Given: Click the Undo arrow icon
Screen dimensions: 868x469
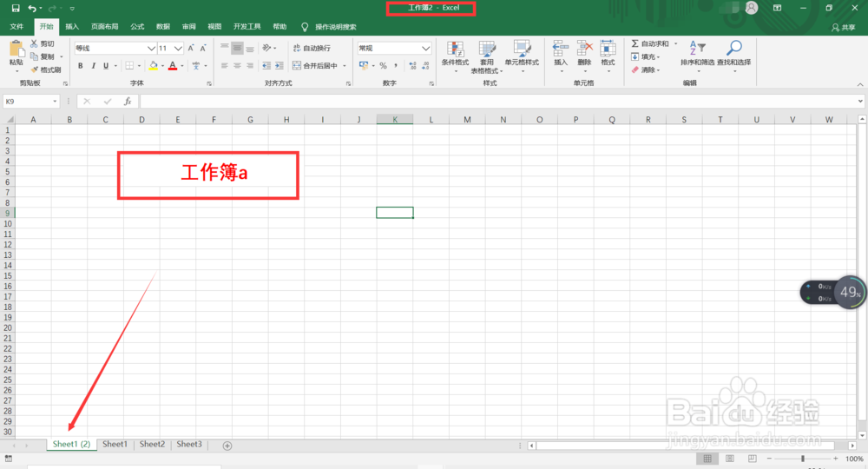Looking at the screenshot, I should (x=32, y=9).
